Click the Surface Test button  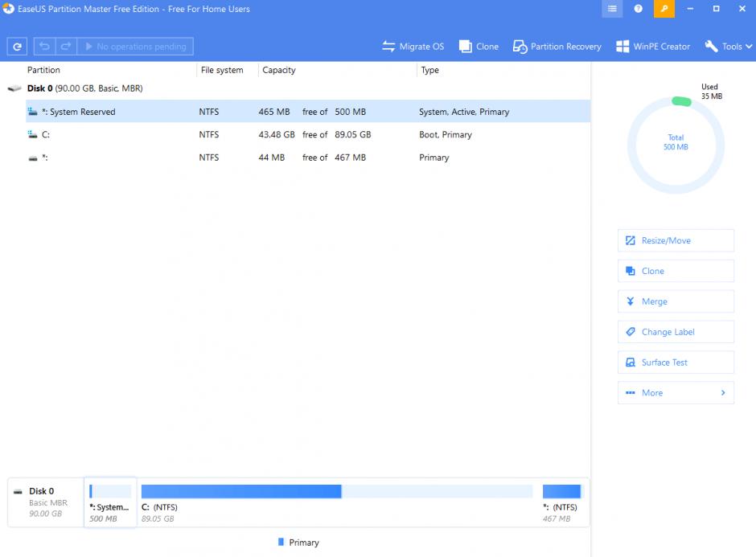point(676,362)
